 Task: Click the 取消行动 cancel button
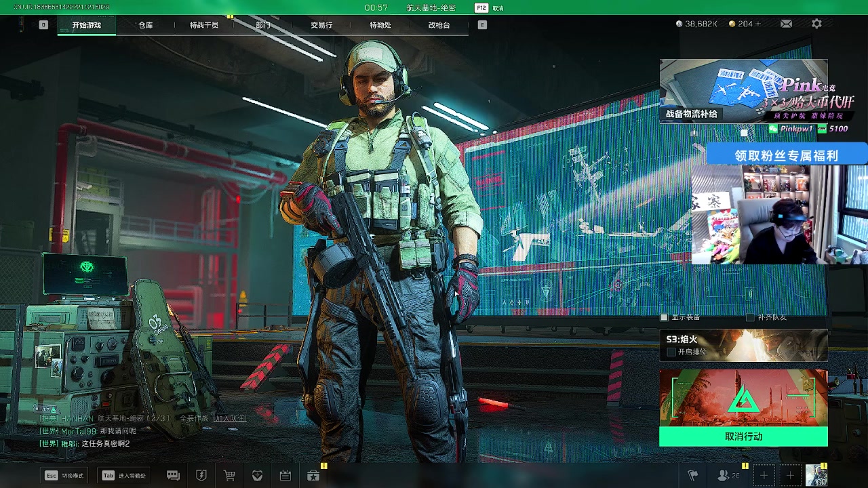(743, 436)
